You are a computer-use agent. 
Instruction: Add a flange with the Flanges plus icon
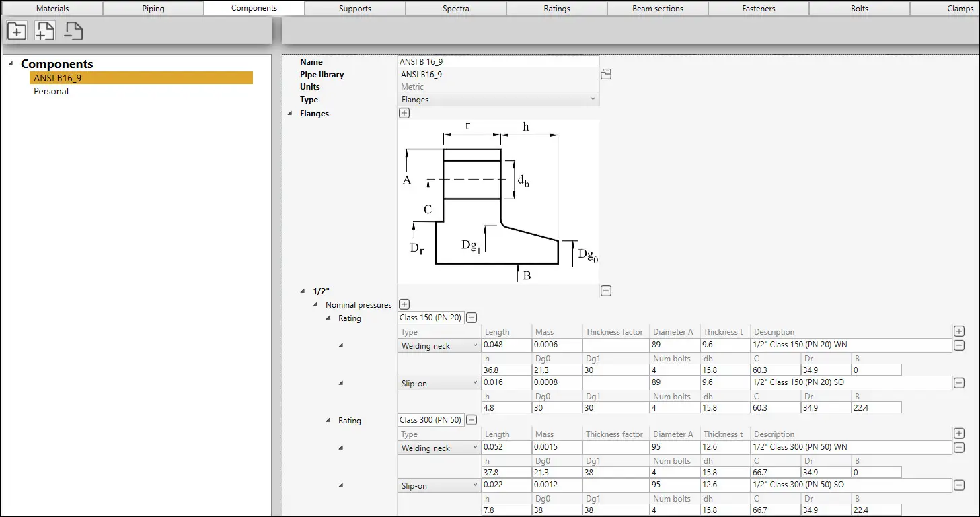click(404, 113)
